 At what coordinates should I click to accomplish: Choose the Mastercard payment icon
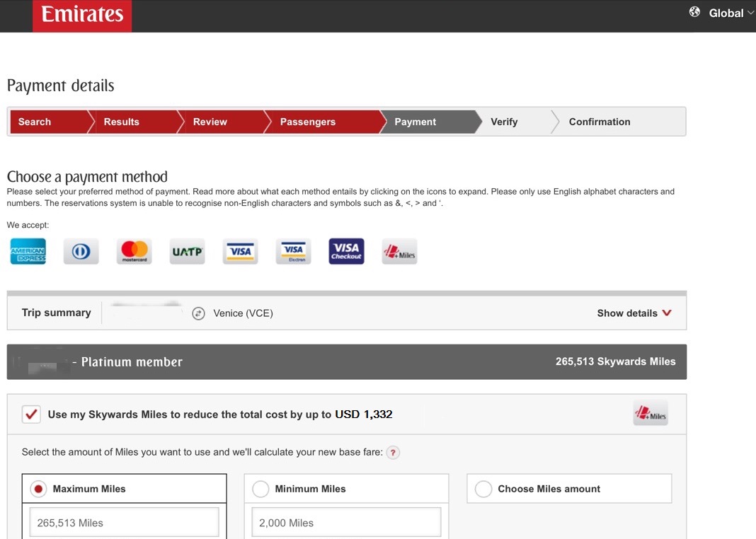click(134, 251)
